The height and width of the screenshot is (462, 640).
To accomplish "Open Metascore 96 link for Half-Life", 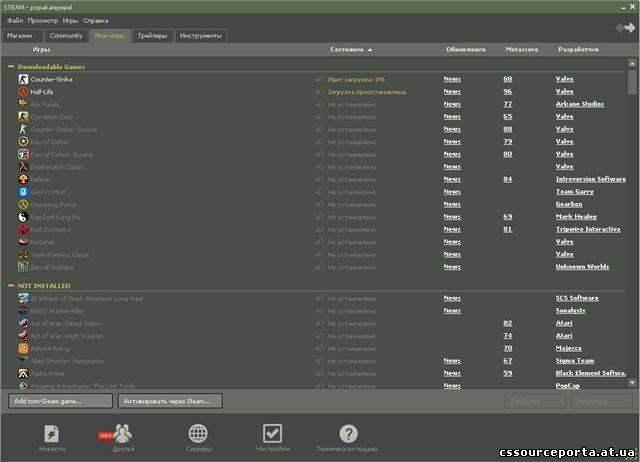I will tap(507, 91).
